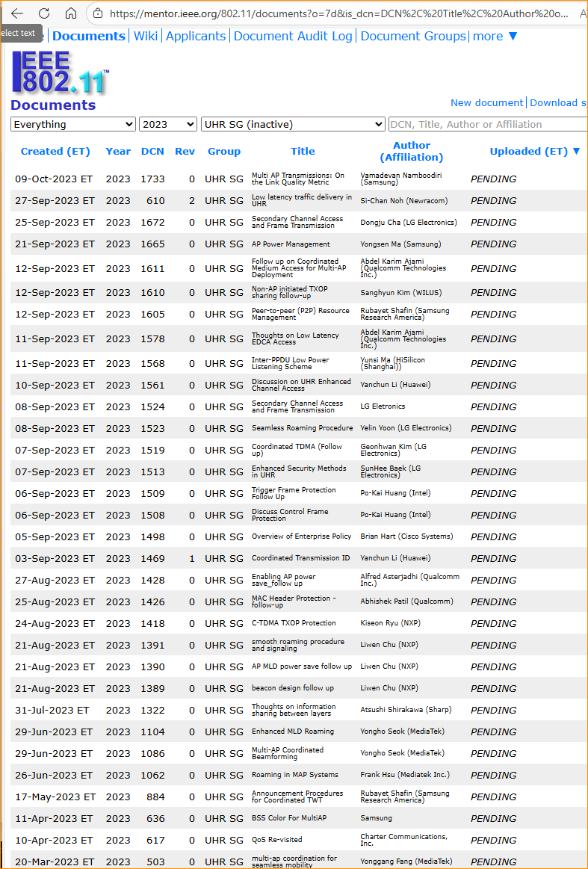This screenshot has height=869, width=588.
Task: Sort by Created (ET) column header
Action: pyautogui.click(x=55, y=151)
